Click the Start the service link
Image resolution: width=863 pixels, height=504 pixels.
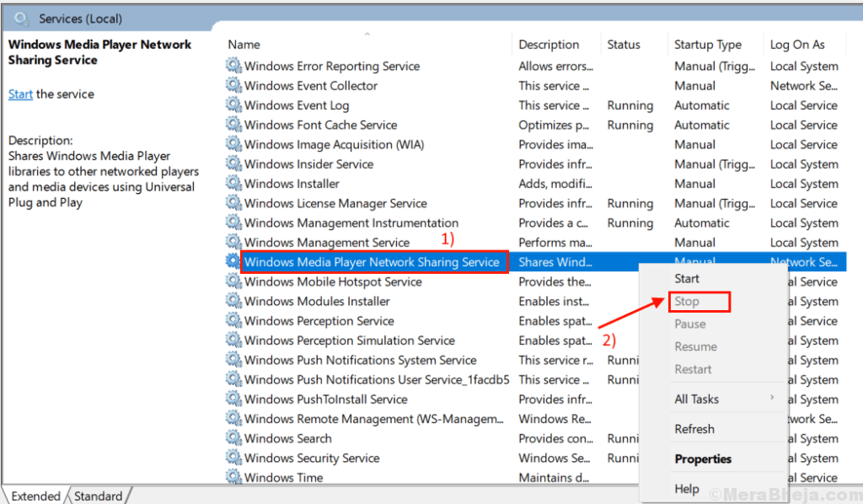coord(20,94)
